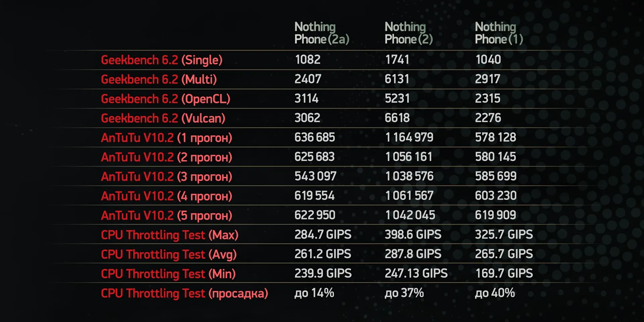Click the до 40% throttling value
This screenshot has height=322, width=644.
495,293
